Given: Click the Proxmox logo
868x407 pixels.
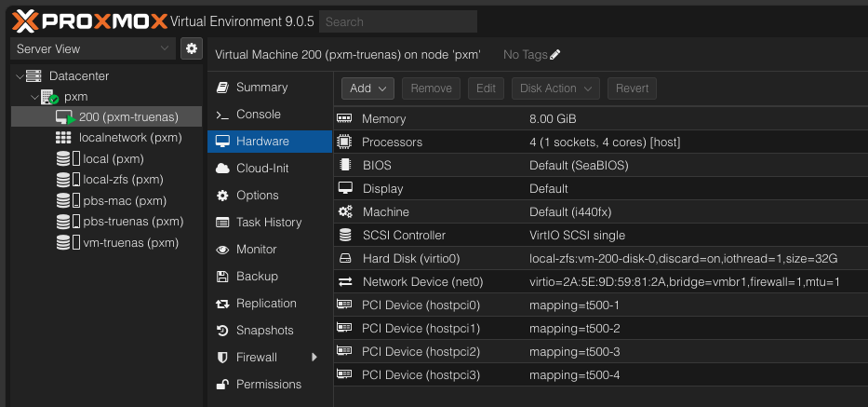Looking at the screenshot, I should (x=89, y=21).
